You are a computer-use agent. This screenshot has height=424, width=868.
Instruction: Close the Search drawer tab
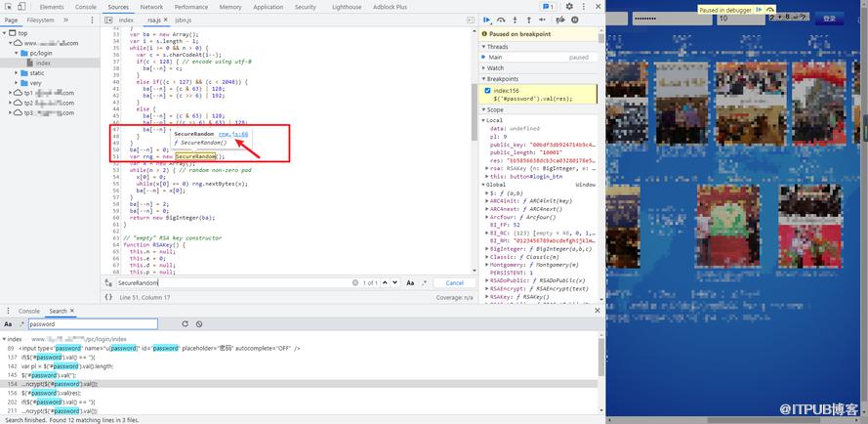pyautogui.click(x=72, y=311)
